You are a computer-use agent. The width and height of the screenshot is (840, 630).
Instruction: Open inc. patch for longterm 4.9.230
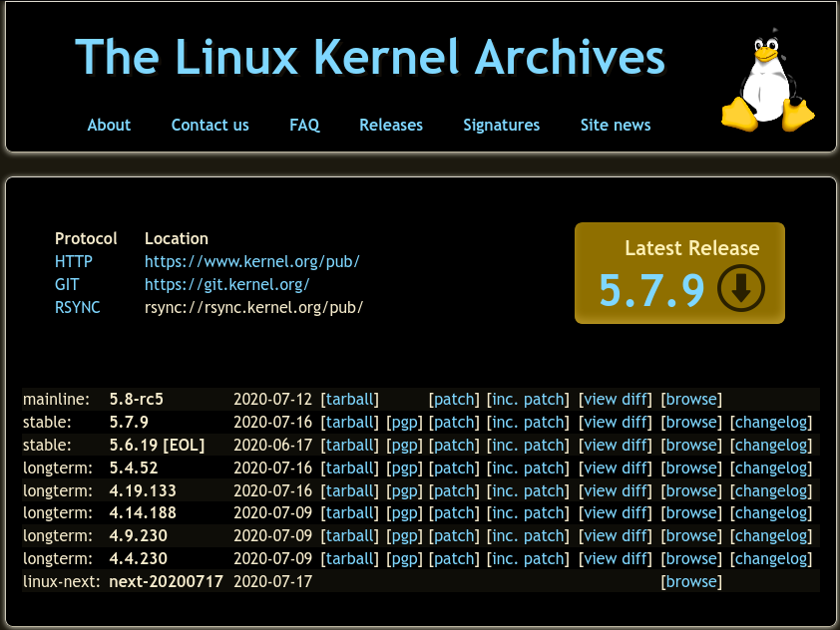[x=528, y=535]
